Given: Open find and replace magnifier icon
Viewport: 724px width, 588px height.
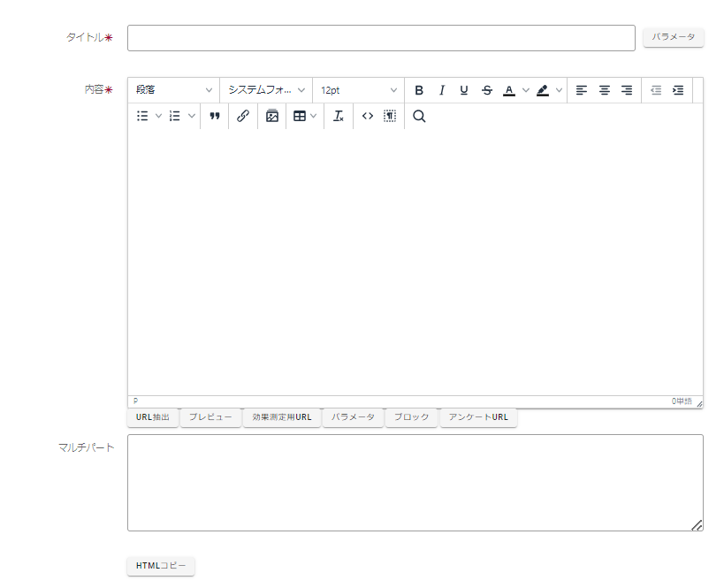Looking at the screenshot, I should coord(419,116).
